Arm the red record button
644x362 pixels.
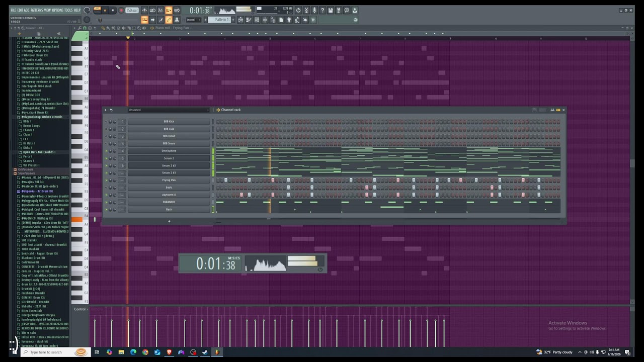click(121, 10)
